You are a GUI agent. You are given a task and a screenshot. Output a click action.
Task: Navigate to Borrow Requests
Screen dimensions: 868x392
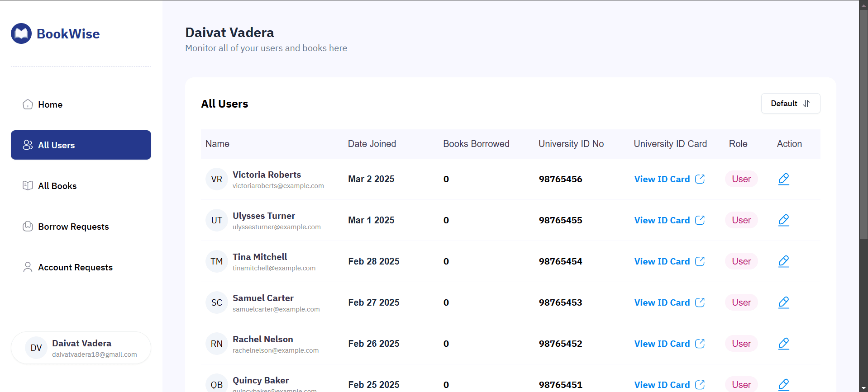point(73,227)
